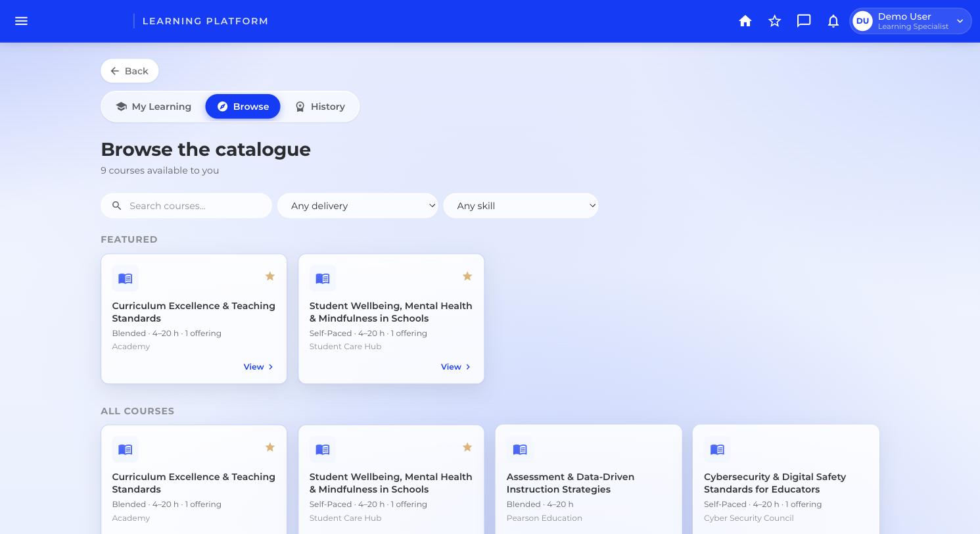The image size is (980, 534).
Task: Open the Any skill dropdown
Action: 521,206
